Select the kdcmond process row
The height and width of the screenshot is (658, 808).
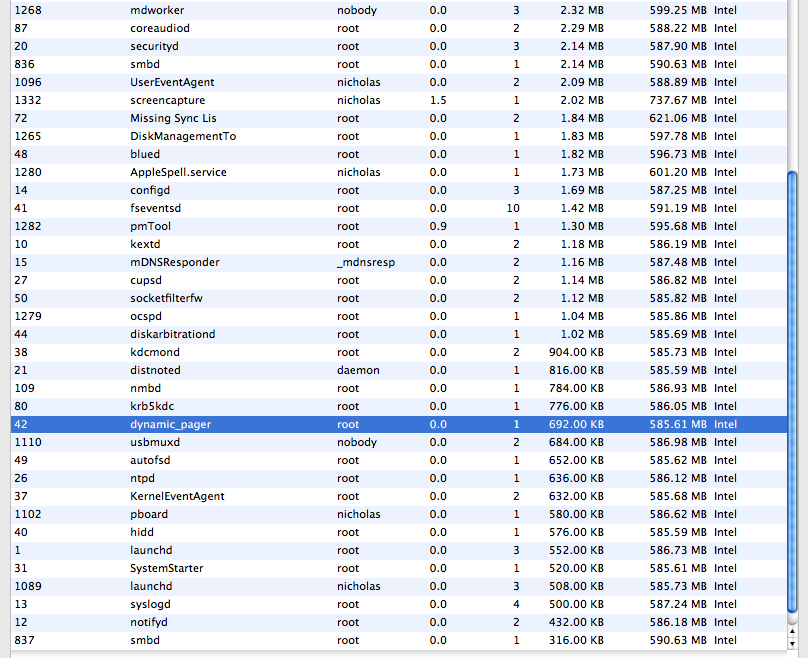[399, 353]
